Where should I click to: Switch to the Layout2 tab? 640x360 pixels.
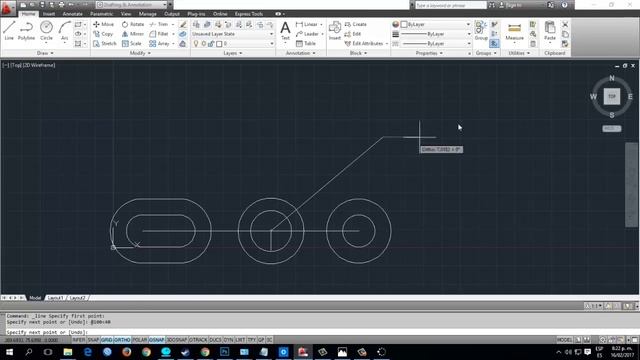77,298
